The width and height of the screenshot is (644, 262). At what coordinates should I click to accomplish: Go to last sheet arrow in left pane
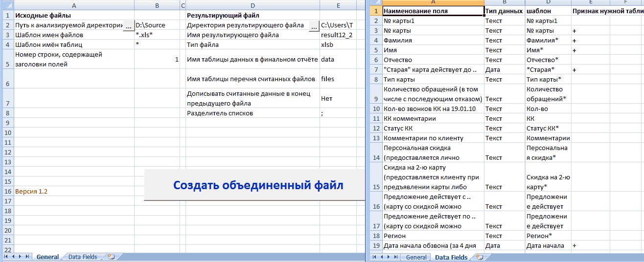coord(26,257)
